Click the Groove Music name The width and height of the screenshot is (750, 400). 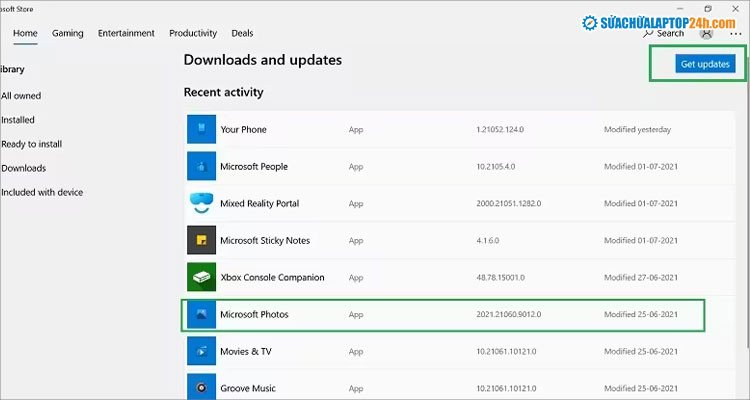tap(248, 388)
